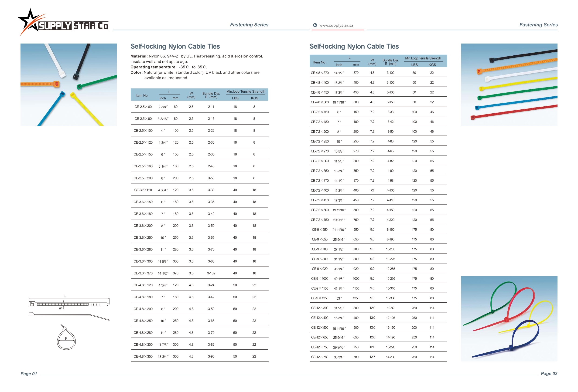Viewport: 578px width, 392px height.
Task: Click the 'Color:' description label
Action: point(137,73)
